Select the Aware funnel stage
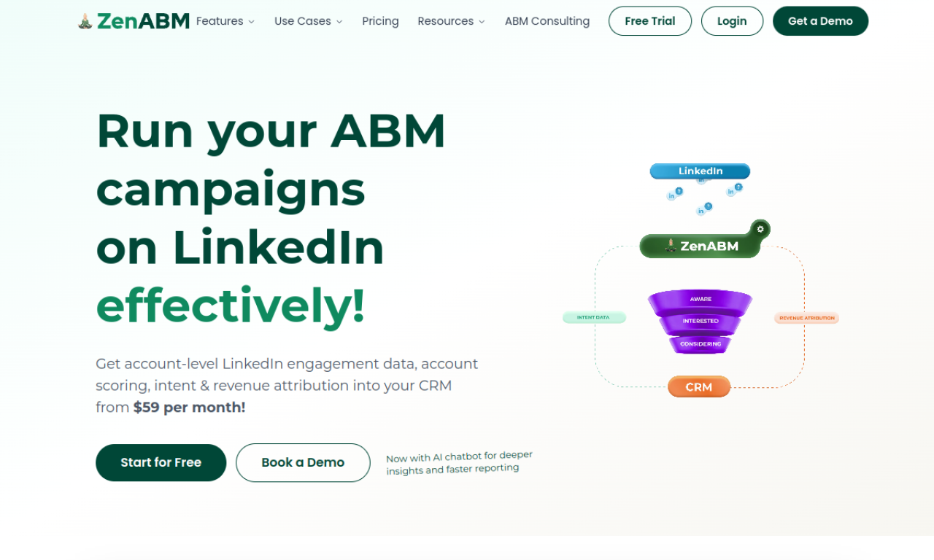Image resolution: width=934 pixels, height=560 pixels. pyautogui.click(x=699, y=298)
